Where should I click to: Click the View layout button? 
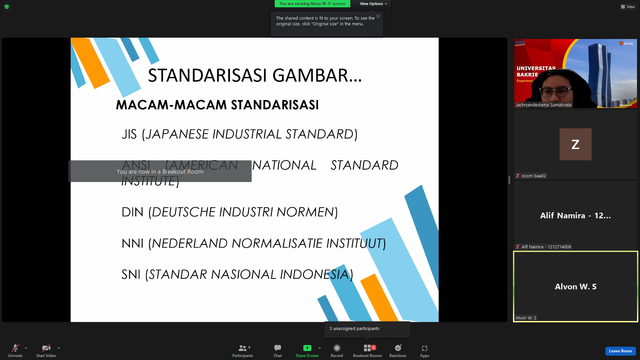(628, 7)
